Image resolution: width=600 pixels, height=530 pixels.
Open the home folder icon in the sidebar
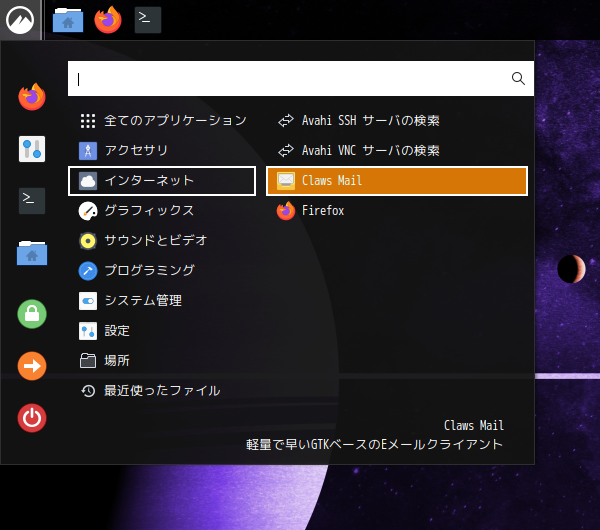pos(32,253)
